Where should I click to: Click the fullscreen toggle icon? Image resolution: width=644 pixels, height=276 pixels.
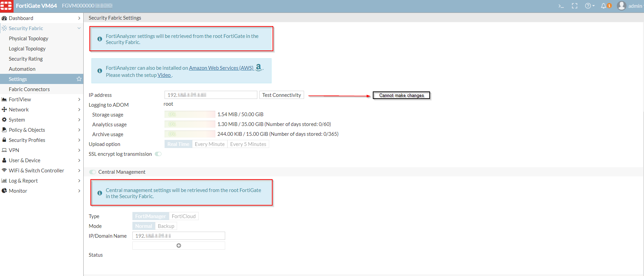coord(575,6)
